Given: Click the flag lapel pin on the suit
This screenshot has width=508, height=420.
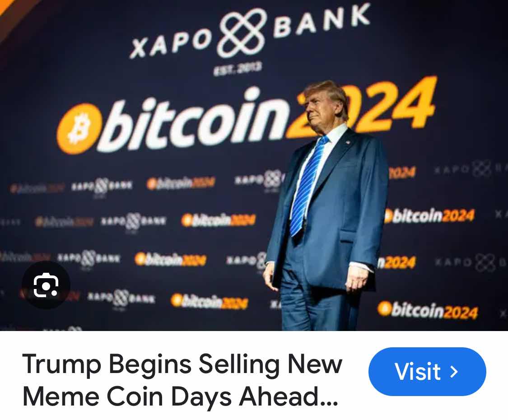Looking at the screenshot, I should pyautogui.click(x=348, y=142).
